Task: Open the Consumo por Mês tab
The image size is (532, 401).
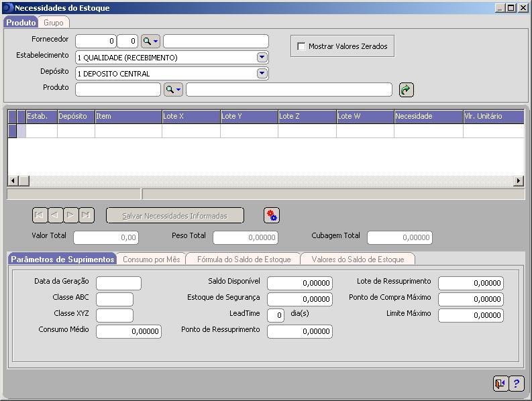Action: pos(152,260)
